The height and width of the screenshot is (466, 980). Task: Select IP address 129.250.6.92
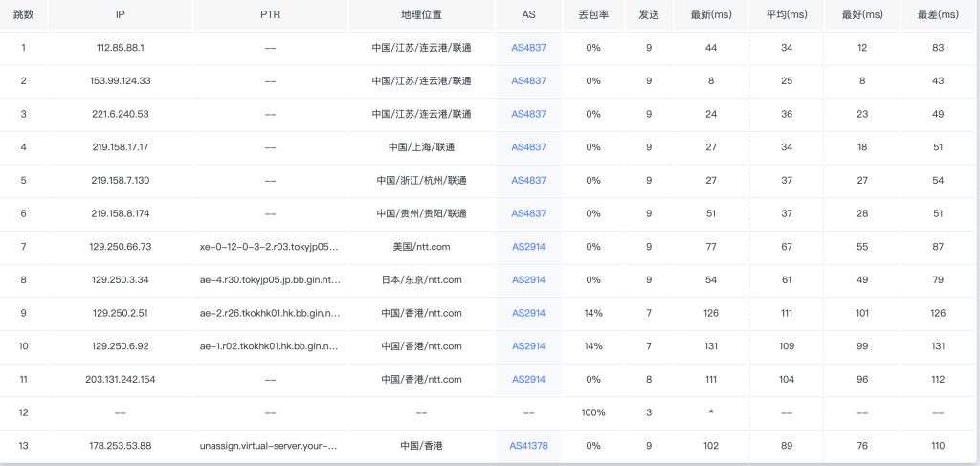[x=120, y=346]
